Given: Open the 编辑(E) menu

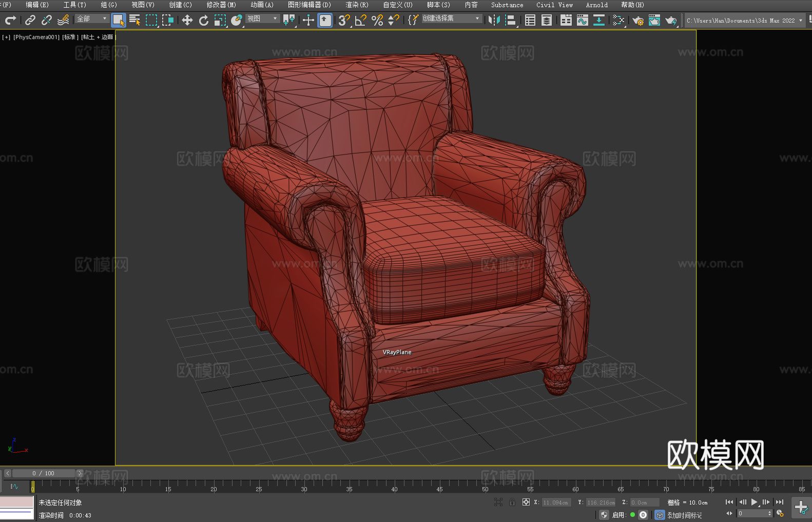Looking at the screenshot, I should point(37,5).
